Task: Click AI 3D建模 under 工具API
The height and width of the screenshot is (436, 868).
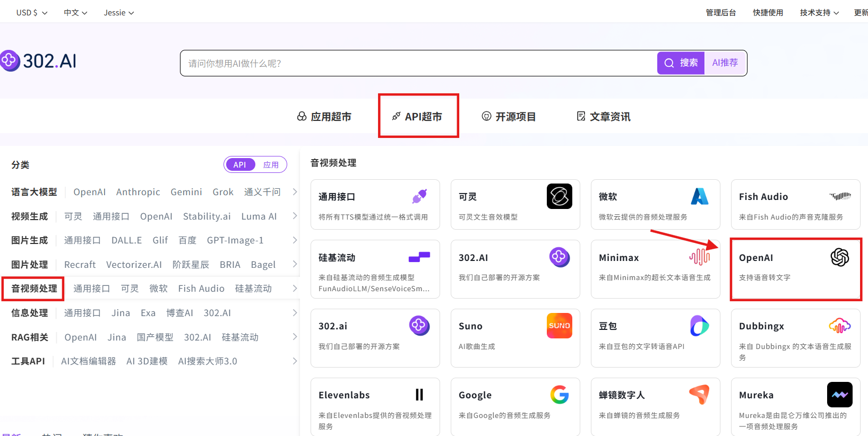Action: coord(147,361)
